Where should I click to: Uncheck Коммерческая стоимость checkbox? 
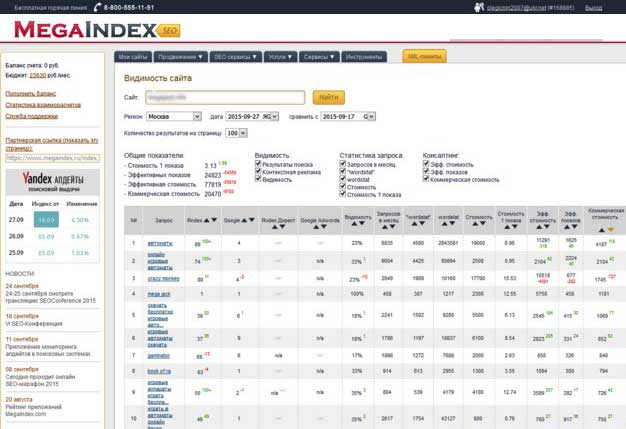click(x=426, y=179)
